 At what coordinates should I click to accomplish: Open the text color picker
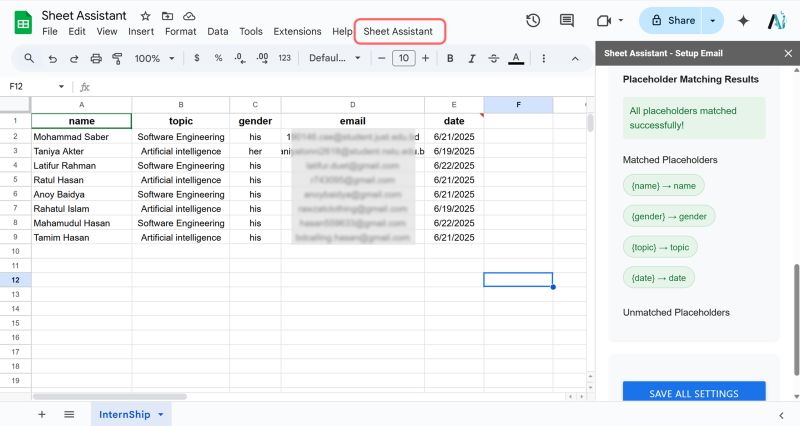[x=516, y=59]
